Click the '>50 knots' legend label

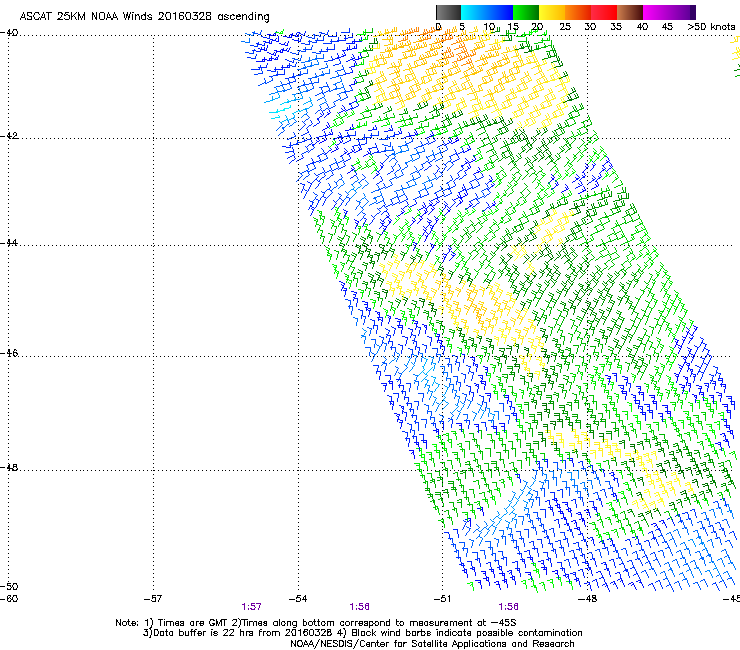tap(711, 27)
